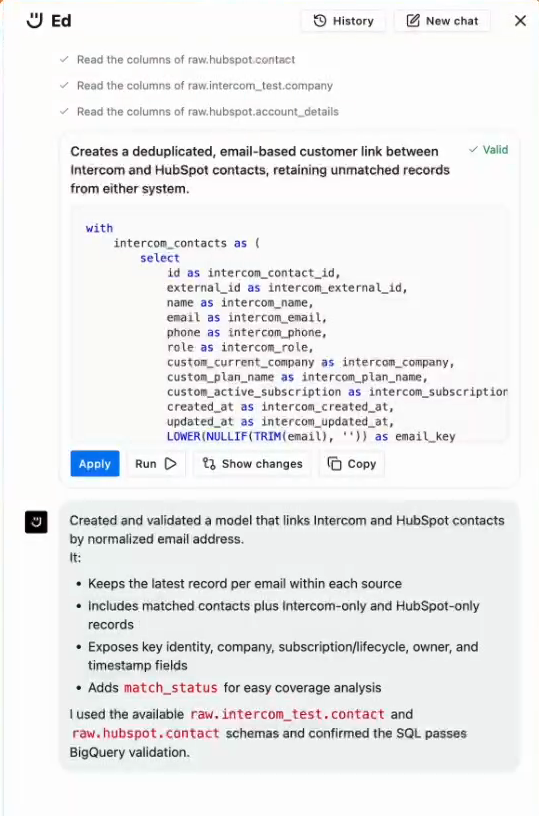Click 'Keeps the latest record per email' bullet
Viewport: 539px width, 816px height.
click(x=245, y=583)
